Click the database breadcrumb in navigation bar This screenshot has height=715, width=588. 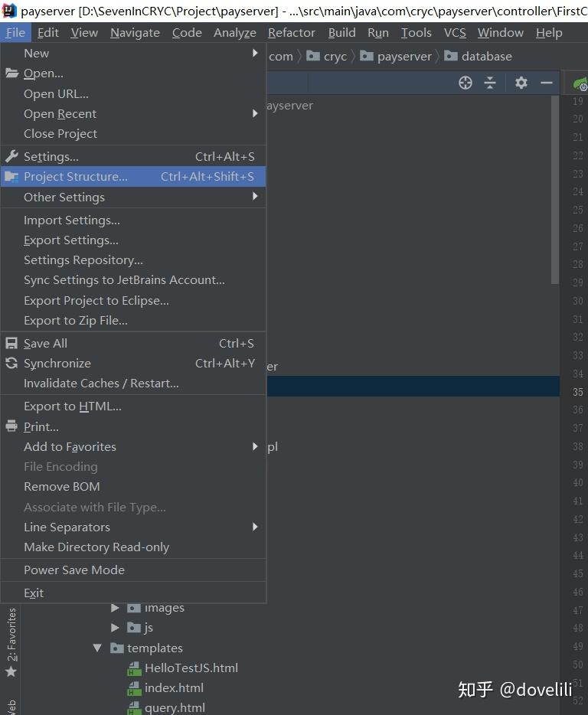(486, 56)
